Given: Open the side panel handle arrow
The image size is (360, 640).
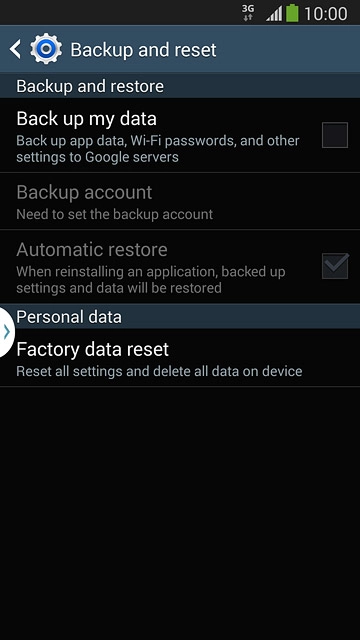Looking at the screenshot, I should (7, 332).
